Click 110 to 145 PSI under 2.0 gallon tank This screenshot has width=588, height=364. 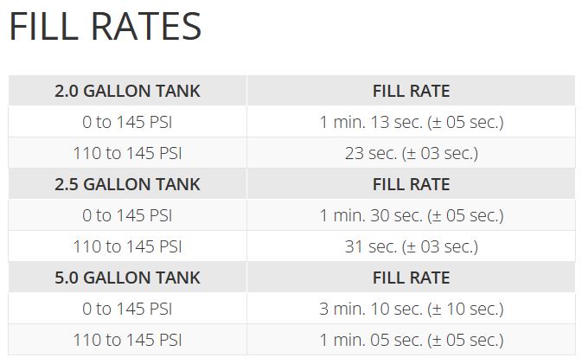tap(127, 153)
